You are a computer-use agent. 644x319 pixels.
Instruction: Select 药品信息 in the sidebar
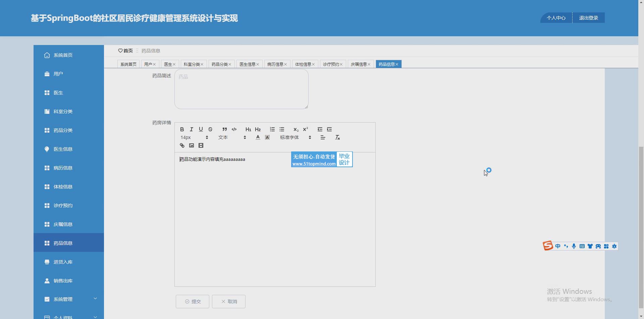click(69, 243)
